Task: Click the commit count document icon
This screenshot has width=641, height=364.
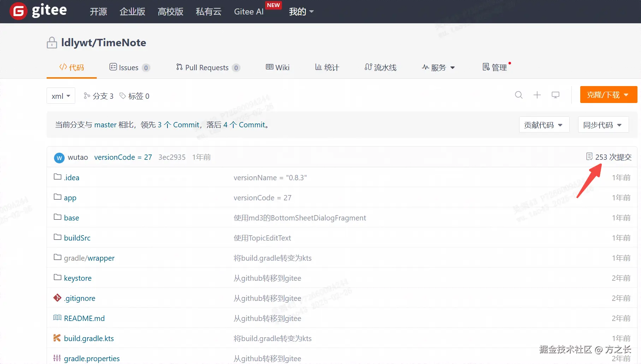Action: click(x=589, y=156)
